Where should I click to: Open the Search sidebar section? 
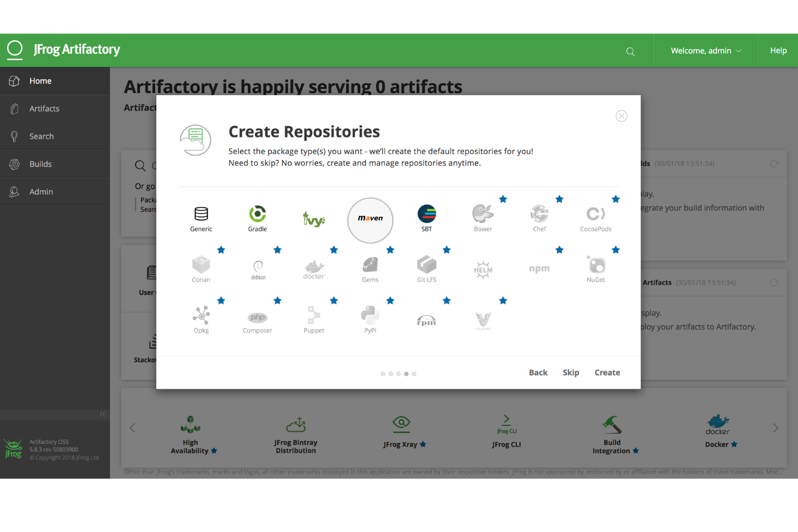coord(55,136)
